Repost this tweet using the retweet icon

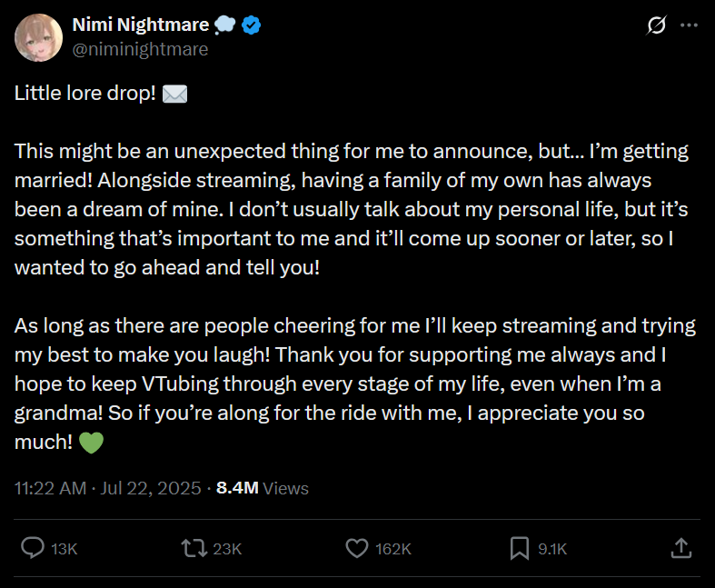point(193,548)
